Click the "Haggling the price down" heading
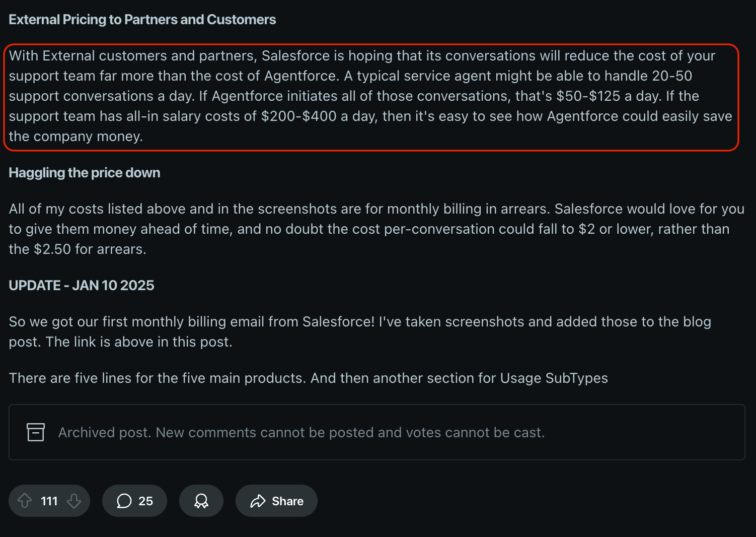The image size is (756, 537). pyautogui.click(x=85, y=173)
